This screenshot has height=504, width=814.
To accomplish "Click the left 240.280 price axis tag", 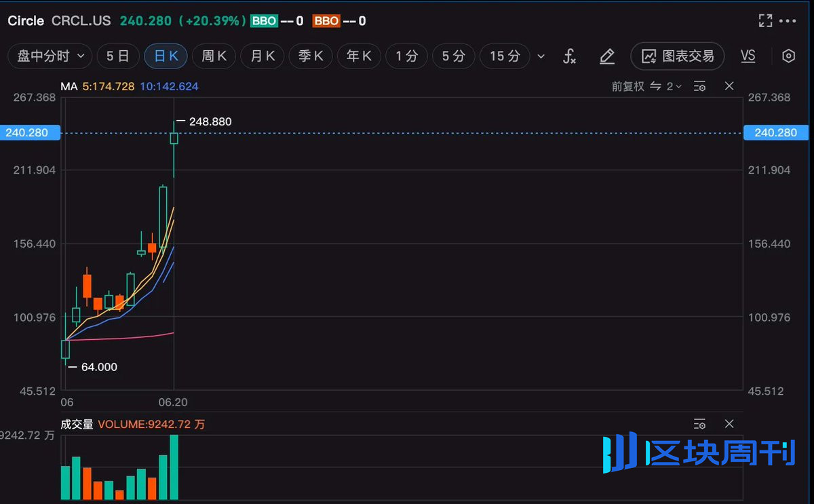I will click(30, 132).
